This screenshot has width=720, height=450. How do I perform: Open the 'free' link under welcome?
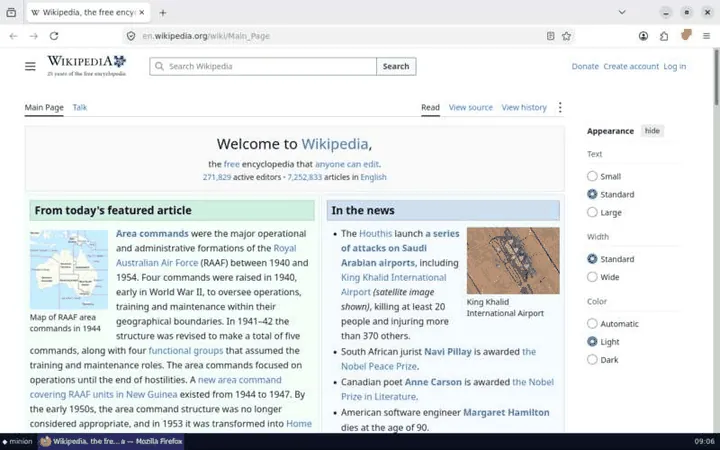click(231, 164)
